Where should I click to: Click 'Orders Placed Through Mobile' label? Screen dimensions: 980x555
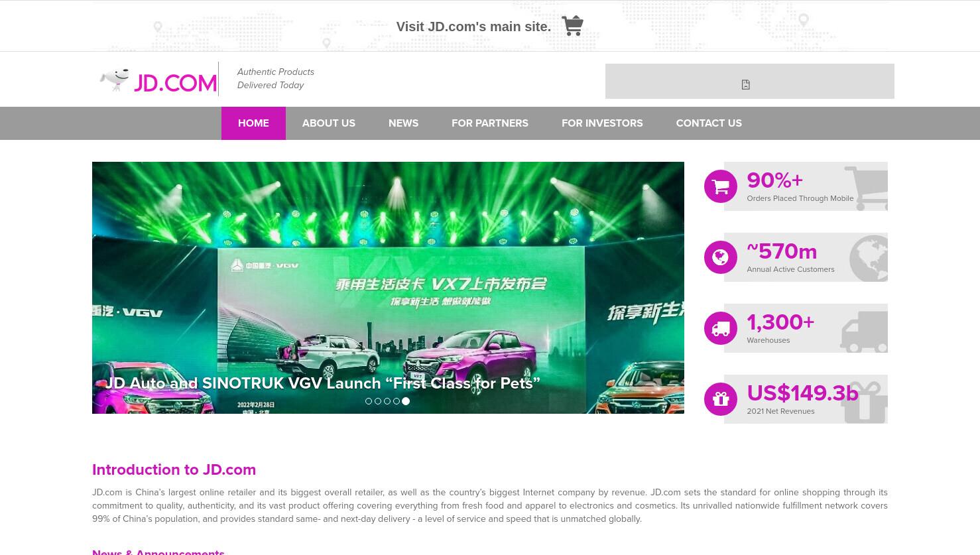click(800, 198)
